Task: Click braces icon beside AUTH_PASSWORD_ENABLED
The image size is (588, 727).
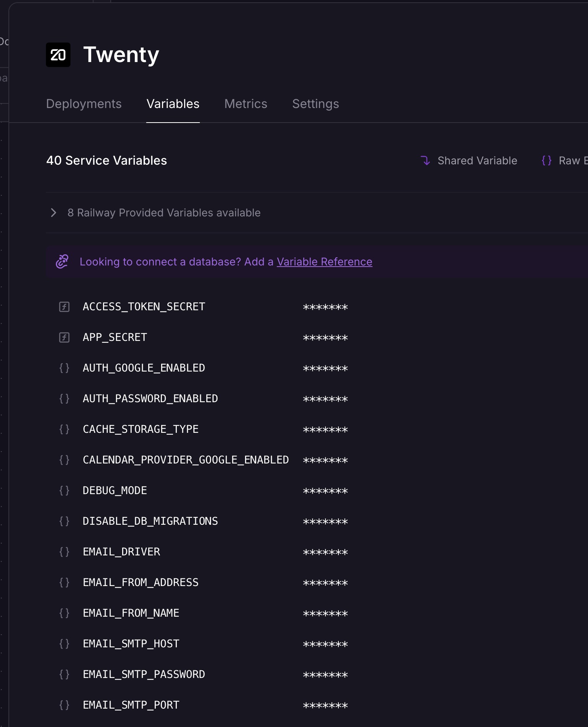Action: (64, 399)
